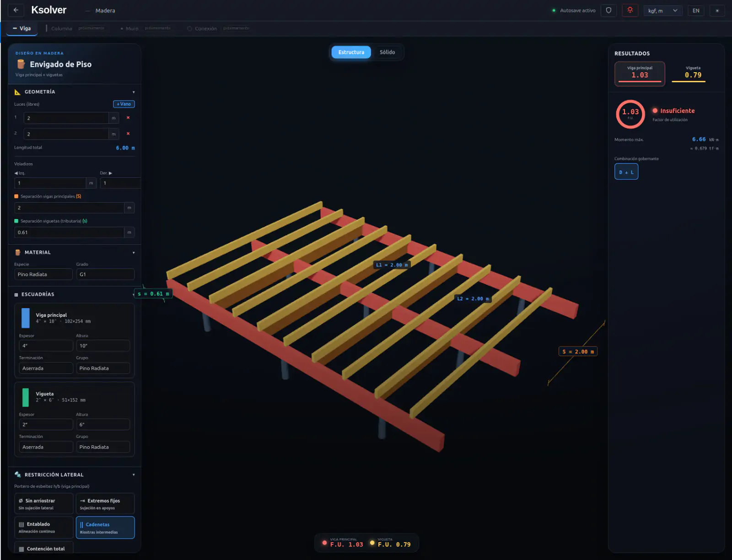Screen dimensions: 732x560
Task: Collapse the Material section arrow
Action: pyautogui.click(x=134, y=252)
